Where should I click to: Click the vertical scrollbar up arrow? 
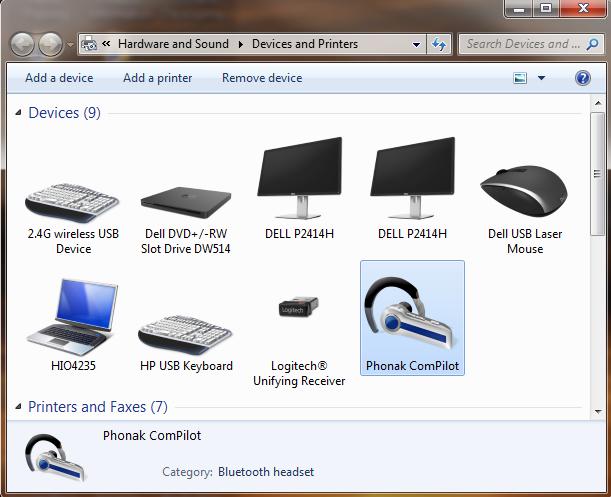coord(598,103)
